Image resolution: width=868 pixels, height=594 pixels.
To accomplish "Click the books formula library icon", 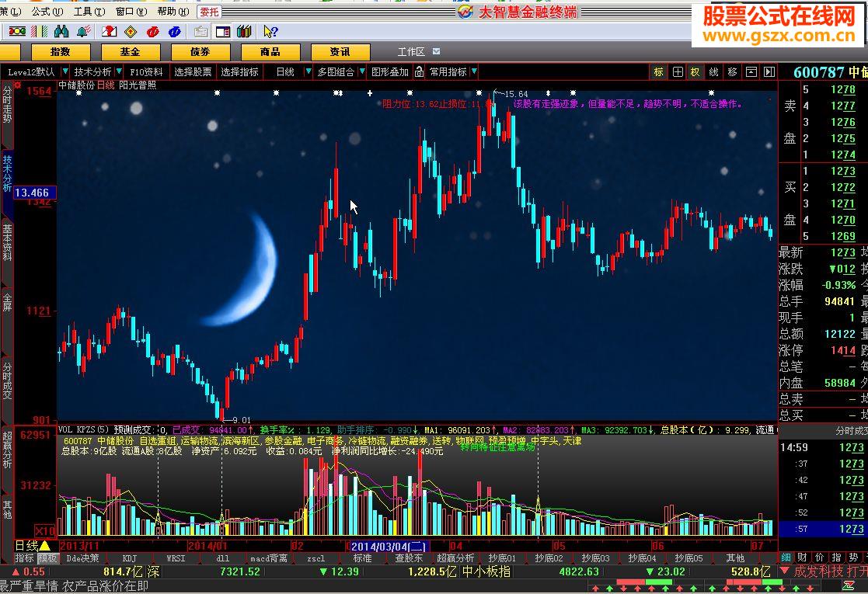I will [244, 32].
